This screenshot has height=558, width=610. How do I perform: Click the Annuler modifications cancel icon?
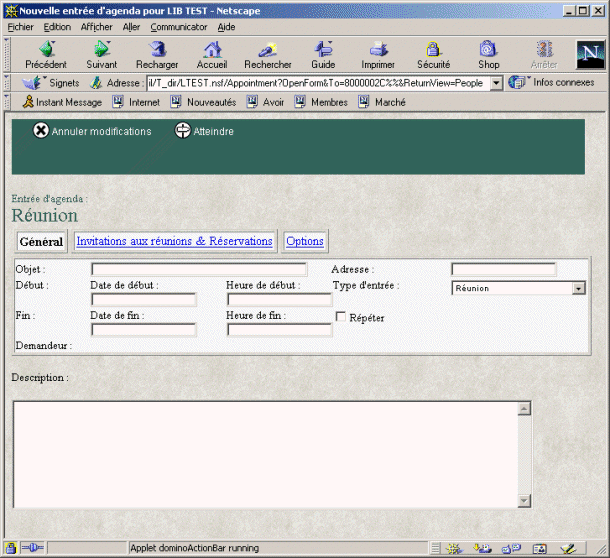tap(41, 131)
